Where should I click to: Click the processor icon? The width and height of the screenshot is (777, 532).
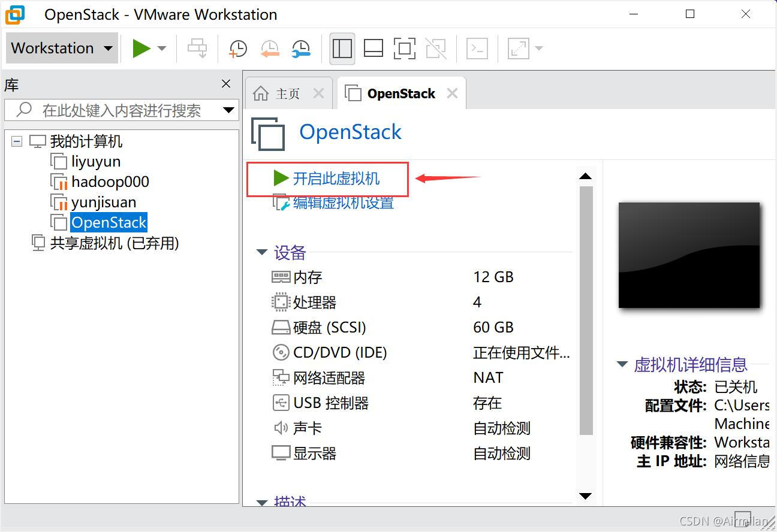point(281,303)
